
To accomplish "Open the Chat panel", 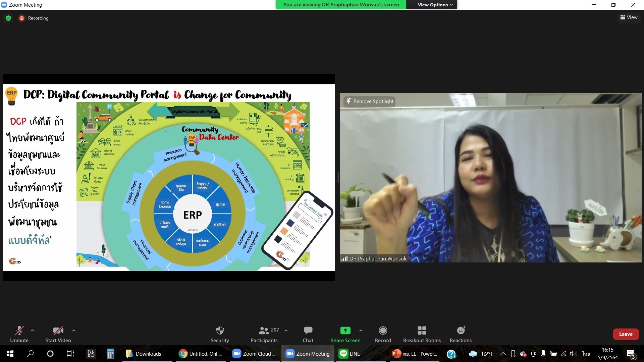I will [308, 334].
